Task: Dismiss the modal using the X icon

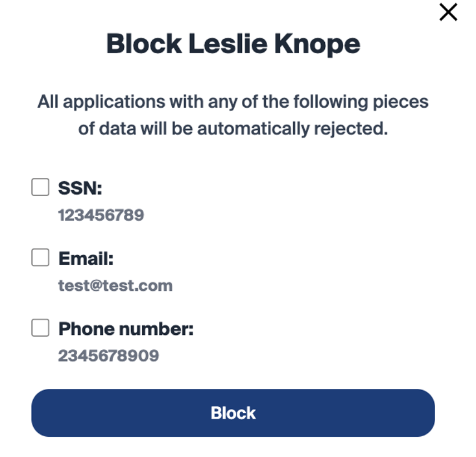Action: click(x=448, y=12)
